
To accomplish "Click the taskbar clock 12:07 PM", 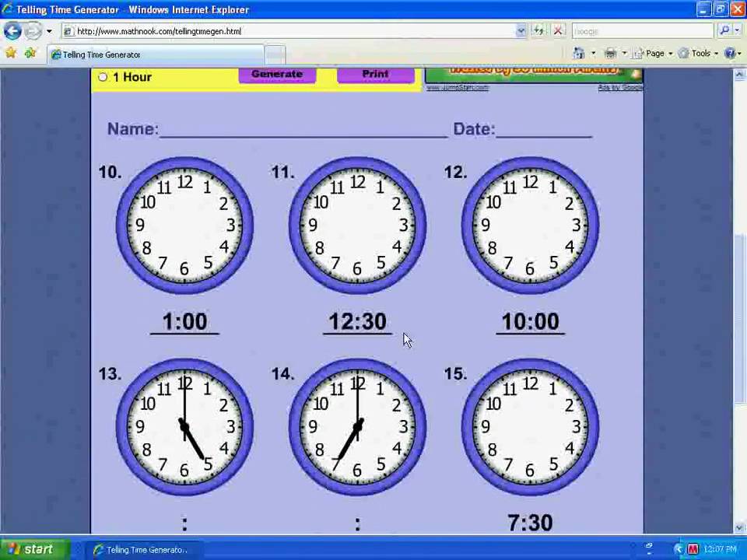I will coord(719,550).
